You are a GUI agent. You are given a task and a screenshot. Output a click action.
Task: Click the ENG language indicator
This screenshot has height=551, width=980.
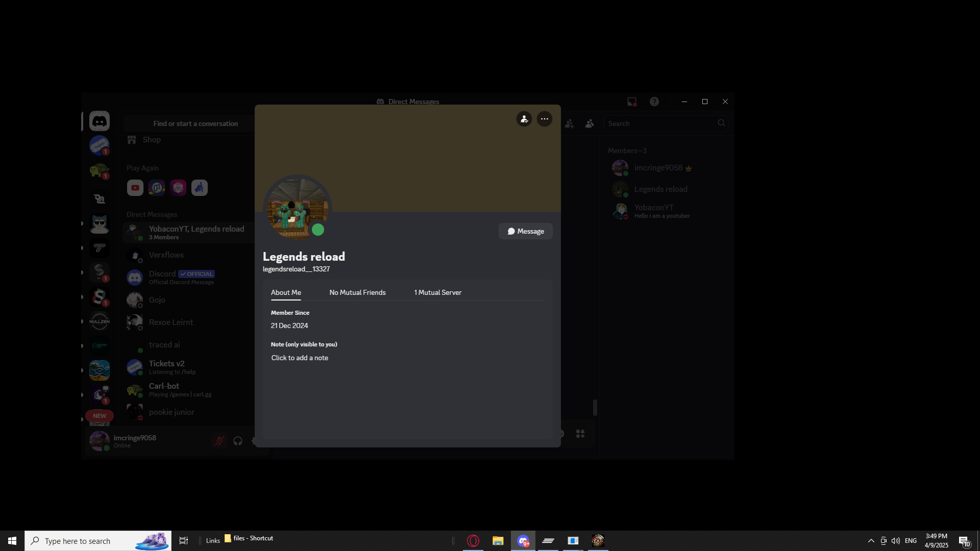tap(911, 541)
